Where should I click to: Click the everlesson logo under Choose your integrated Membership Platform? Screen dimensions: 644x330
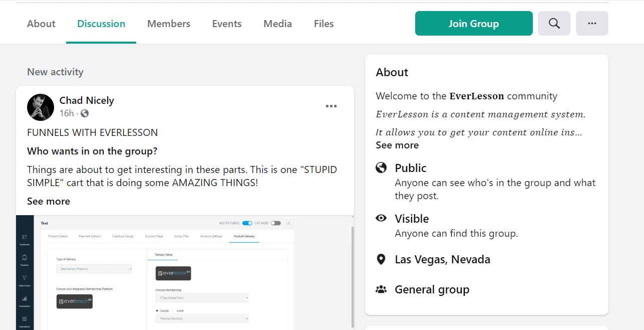point(75,301)
